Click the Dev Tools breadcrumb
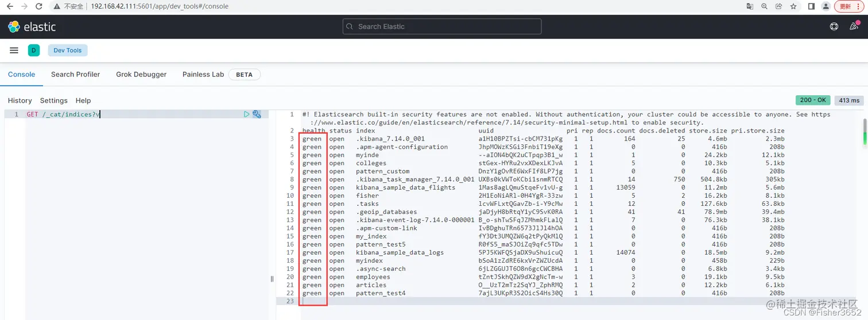This screenshot has width=868, height=320. click(68, 50)
